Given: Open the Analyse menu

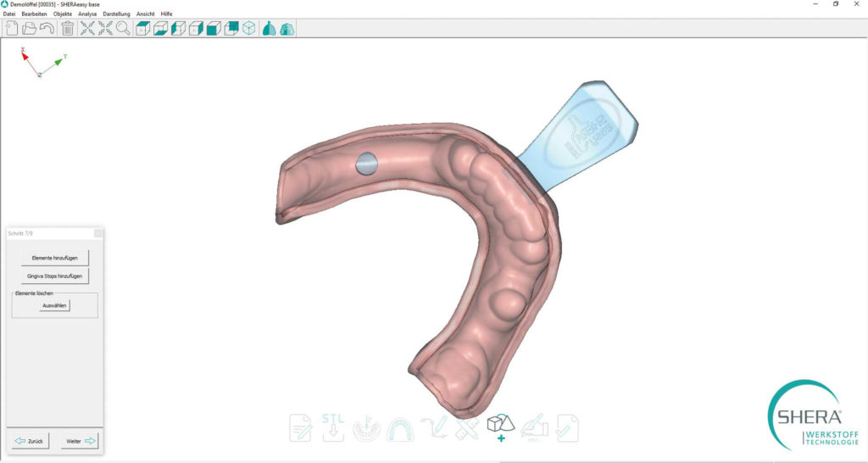Looking at the screenshot, I should click(87, 14).
